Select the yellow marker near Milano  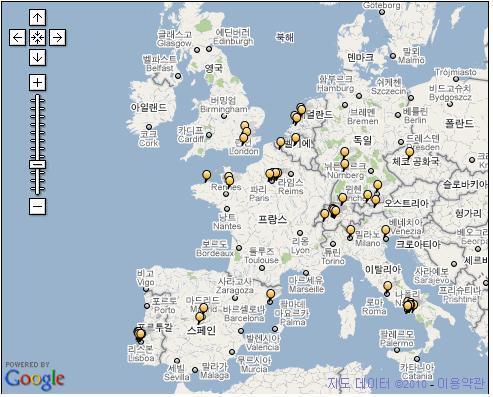click(350, 230)
